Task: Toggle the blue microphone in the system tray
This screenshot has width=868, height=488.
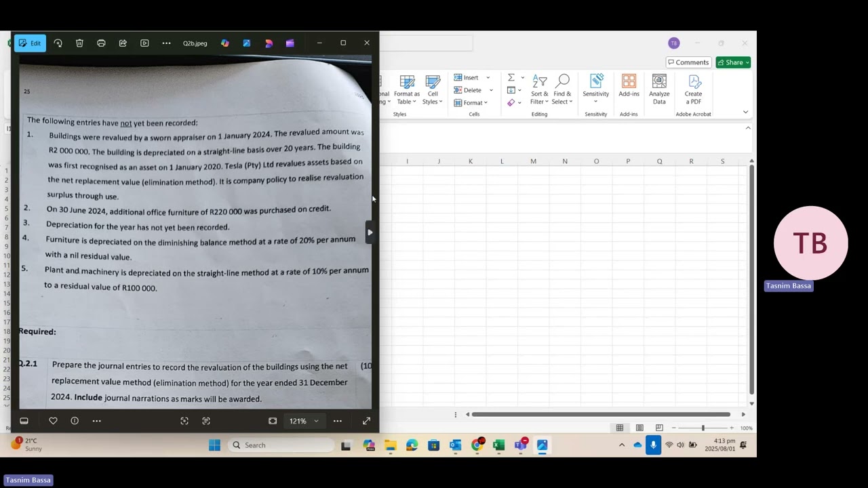Action: coord(654,445)
